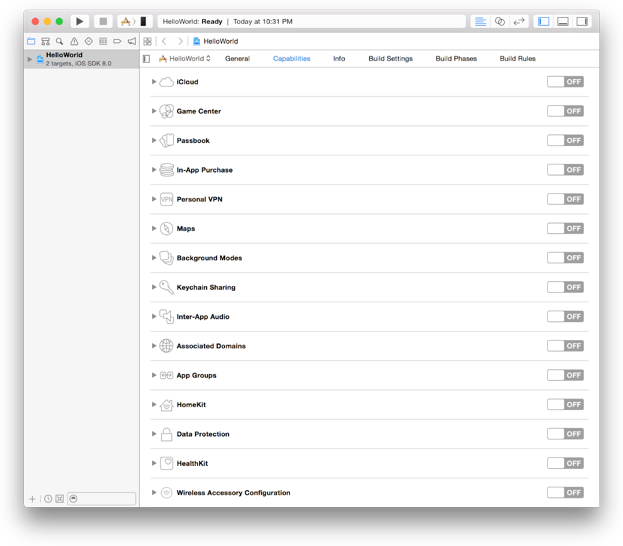
Task: Open the Find navigator
Action: 60,41
